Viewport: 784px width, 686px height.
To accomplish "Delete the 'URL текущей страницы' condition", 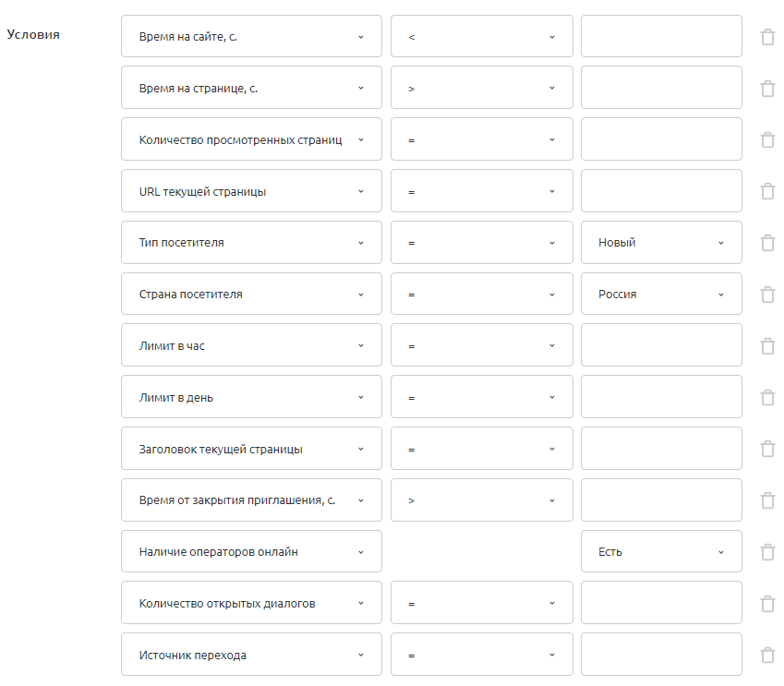I will tap(766, 191).
